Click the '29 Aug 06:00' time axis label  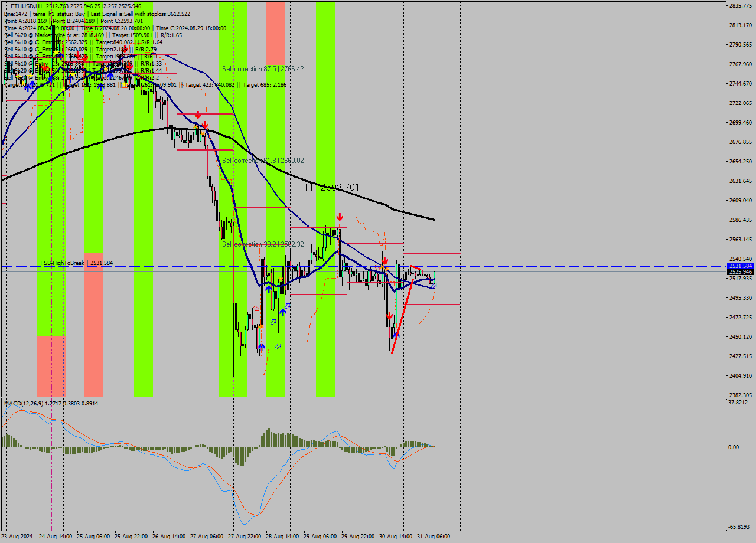click(320, 537)
